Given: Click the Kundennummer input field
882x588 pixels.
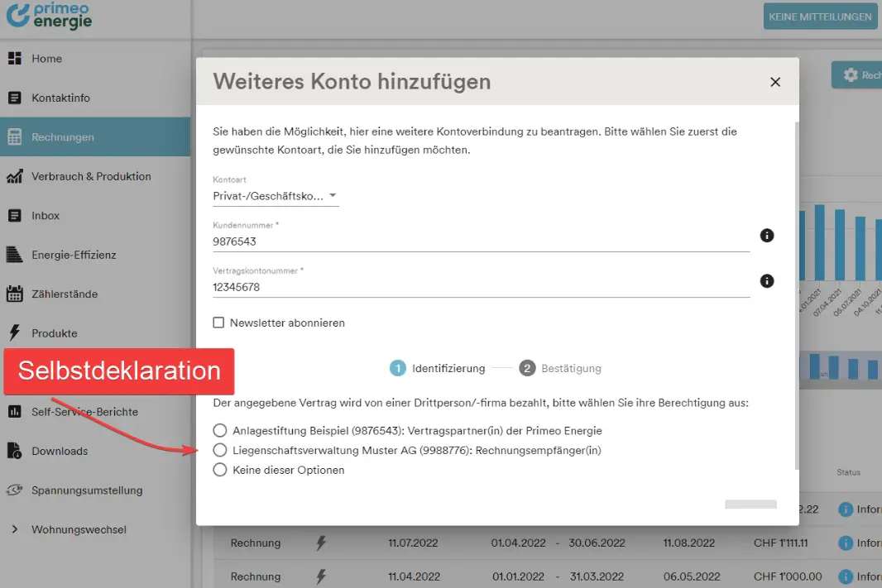Looking at the screenshot, I should [480, 241].
